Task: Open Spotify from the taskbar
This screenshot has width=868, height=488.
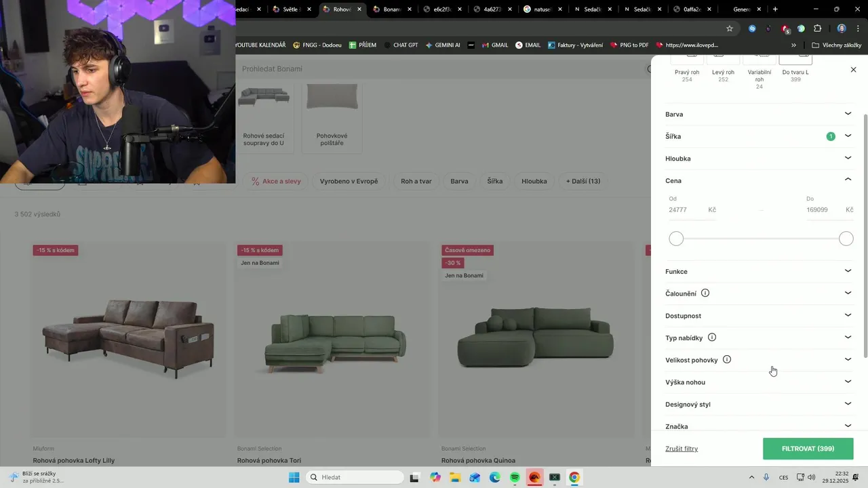Action: (515, 477)
